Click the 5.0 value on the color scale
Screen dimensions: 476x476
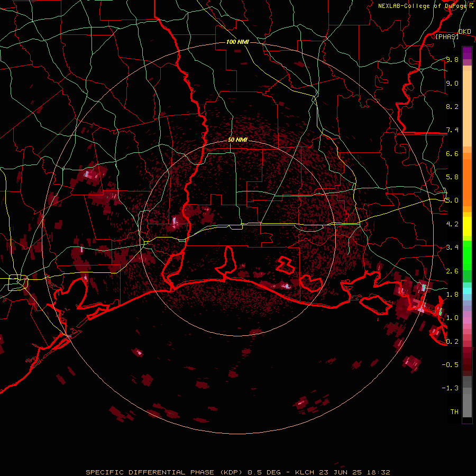tap(452, 200)
